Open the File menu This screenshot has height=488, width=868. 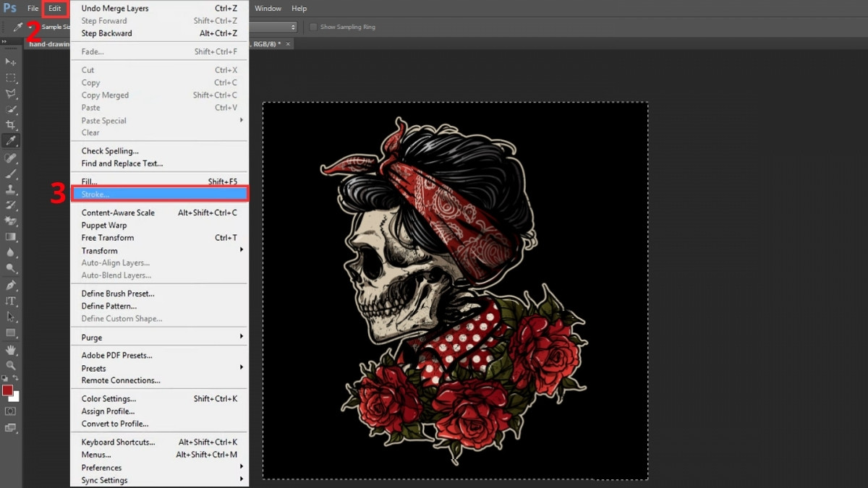pos(33,9)
